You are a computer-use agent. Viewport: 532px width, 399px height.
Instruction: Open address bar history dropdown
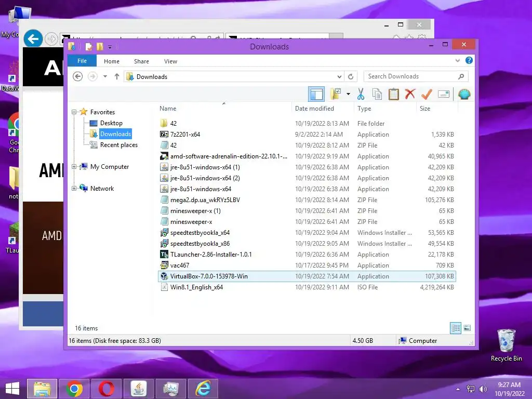339,77
